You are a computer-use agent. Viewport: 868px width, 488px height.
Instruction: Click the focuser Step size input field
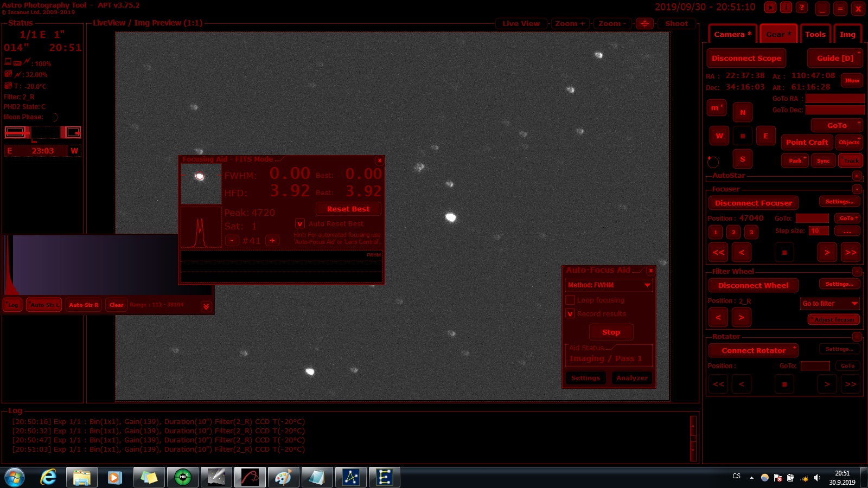click(818, 231)
